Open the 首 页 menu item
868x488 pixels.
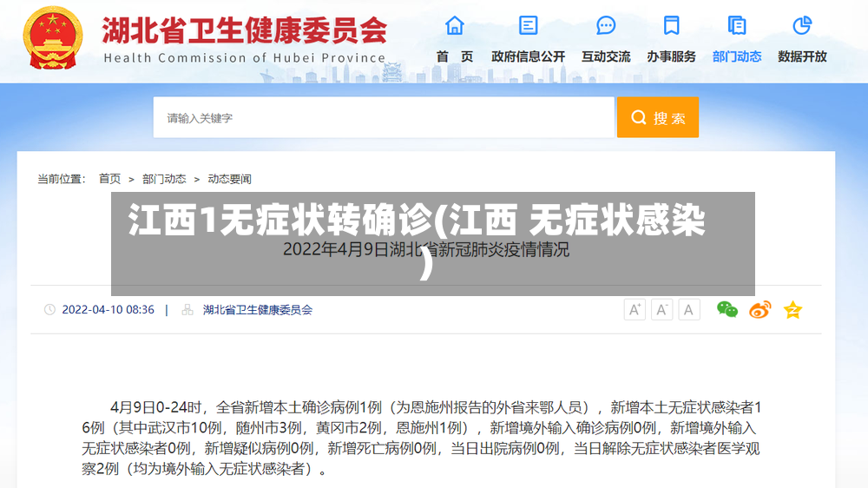(455, 56)
